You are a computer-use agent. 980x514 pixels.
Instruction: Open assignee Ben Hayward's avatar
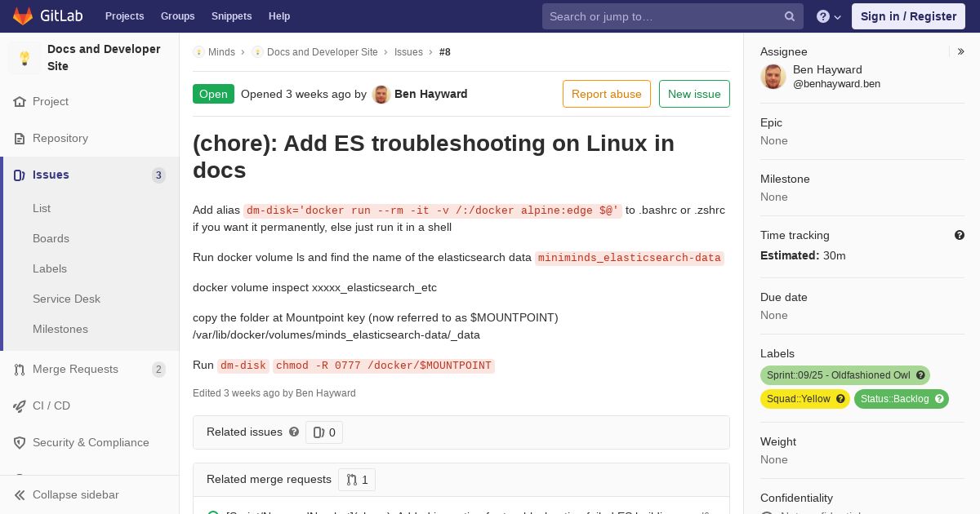(x=773, y=77)
